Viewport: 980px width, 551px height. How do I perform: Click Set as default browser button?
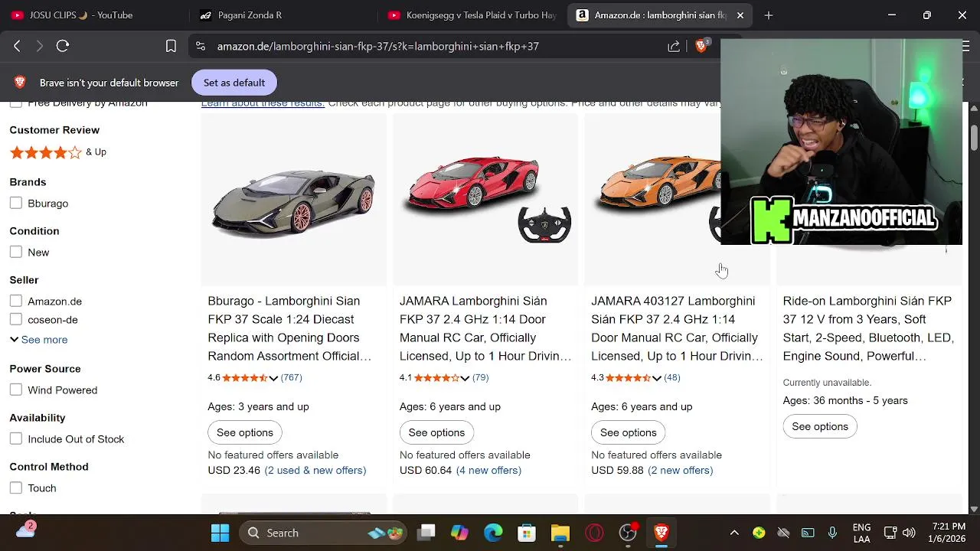coord(234,83)
